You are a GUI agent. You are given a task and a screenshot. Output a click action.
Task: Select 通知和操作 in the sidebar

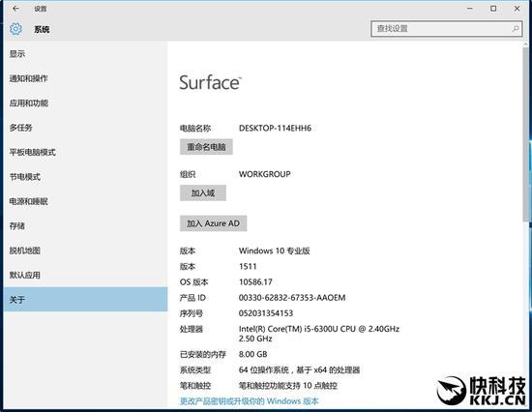click(x=85, y=78)
